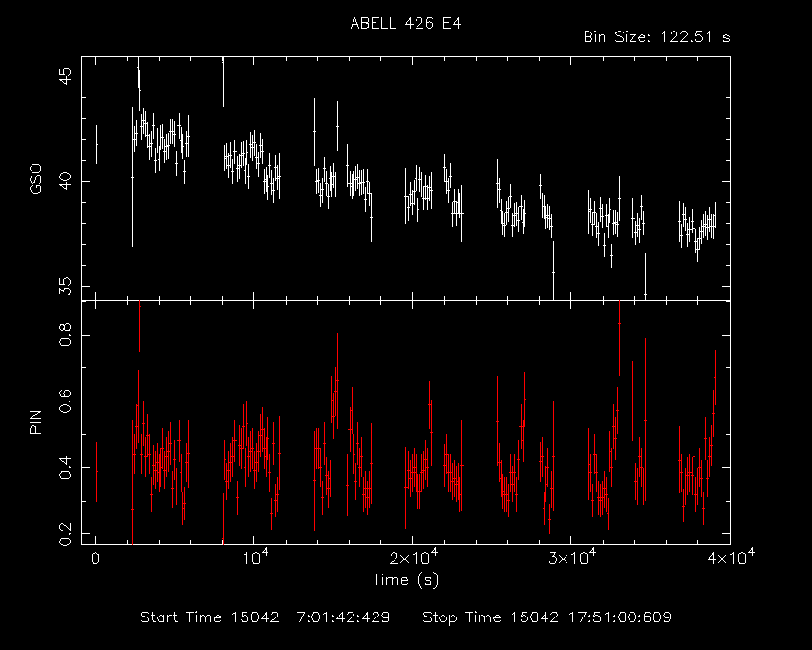
Task: Click the PIN tick label 0.6
Action: point(66,401)
